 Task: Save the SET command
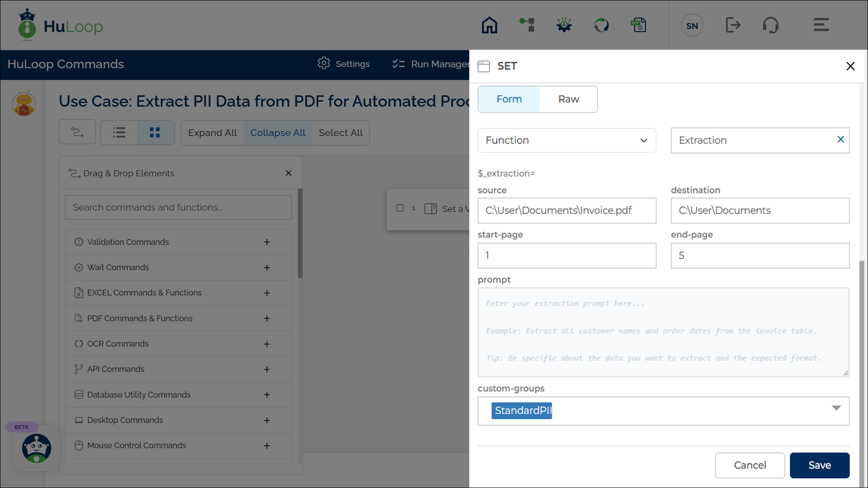pyautogui.click(x=819, y=465)
